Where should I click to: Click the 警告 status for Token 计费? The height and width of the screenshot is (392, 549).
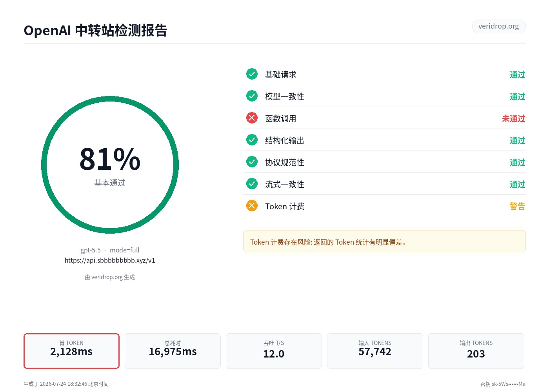(518, 206)
